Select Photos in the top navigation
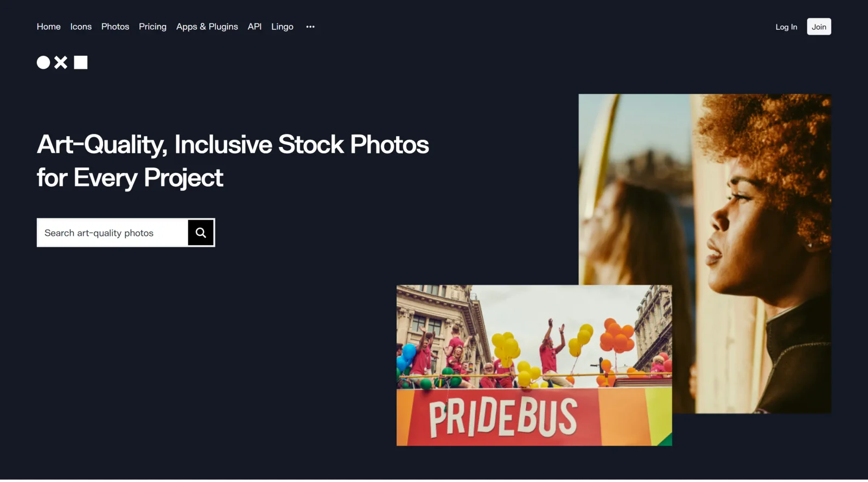Screen dimensions: 868x482 point(115,27)
